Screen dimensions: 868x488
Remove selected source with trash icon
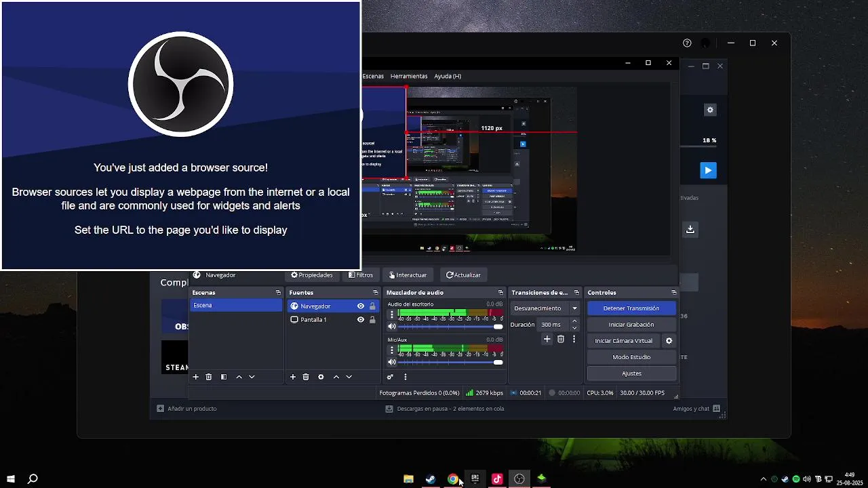(x=306, y=377)
